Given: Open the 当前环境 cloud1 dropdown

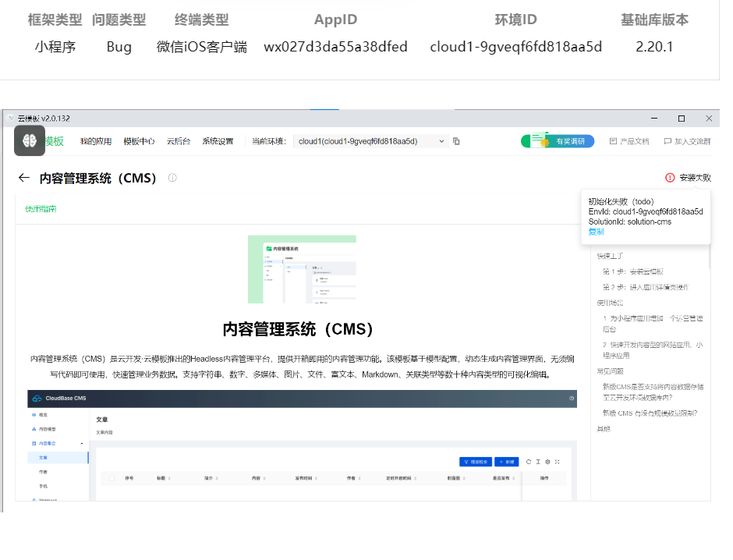Looking at the screenshot, I should 370,141.
